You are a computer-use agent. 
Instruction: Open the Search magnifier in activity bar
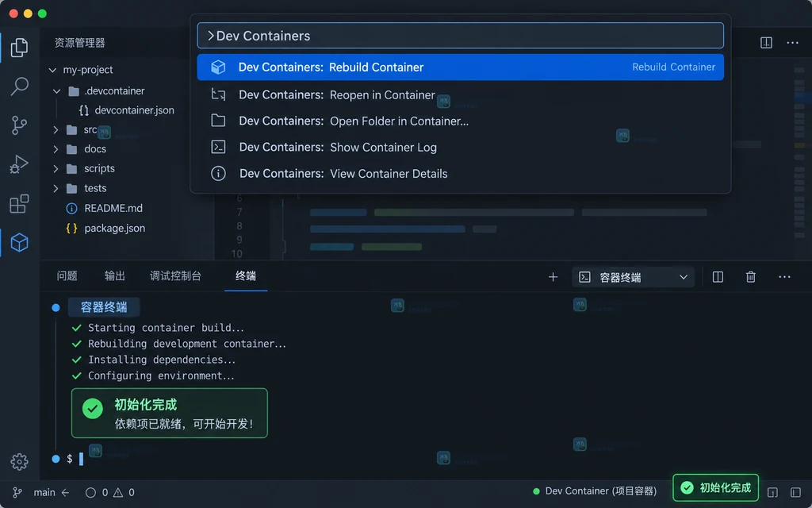(19, 86)
